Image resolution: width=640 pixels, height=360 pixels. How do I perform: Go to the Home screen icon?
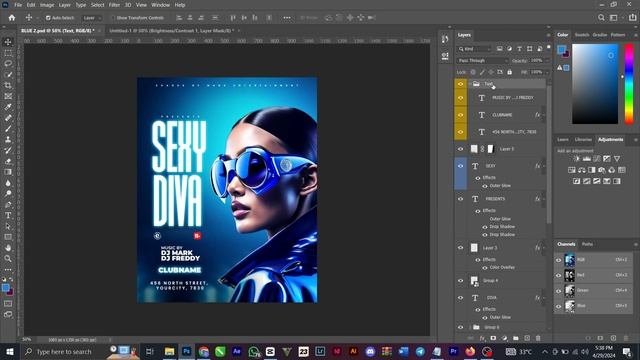[12, 18]
